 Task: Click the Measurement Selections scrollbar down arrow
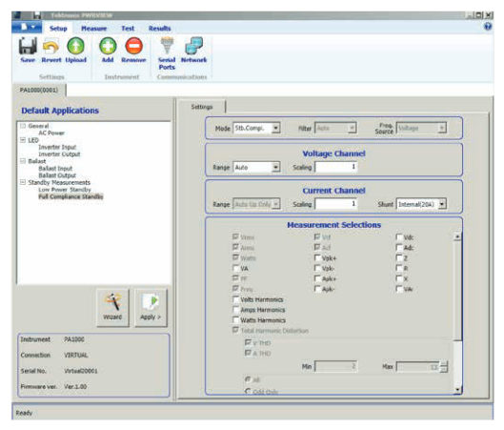click(457, 390)
